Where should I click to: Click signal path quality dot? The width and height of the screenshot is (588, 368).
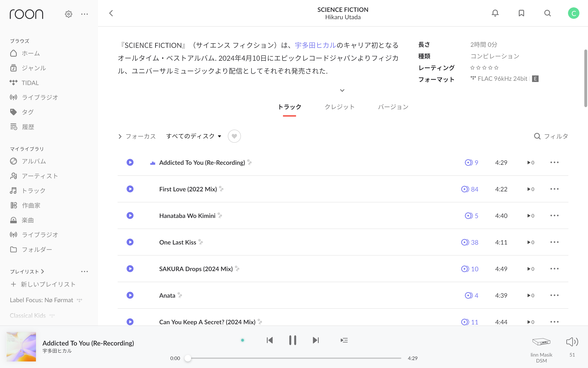click(242, 340)
